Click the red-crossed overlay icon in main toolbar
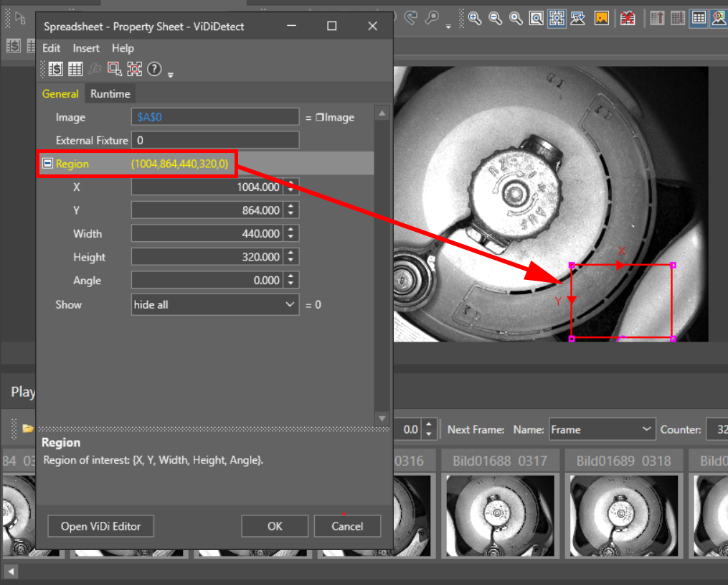Image resolution: width=728 pixels, height=585 pixels. pyautogui.click(x=628, y=19)
